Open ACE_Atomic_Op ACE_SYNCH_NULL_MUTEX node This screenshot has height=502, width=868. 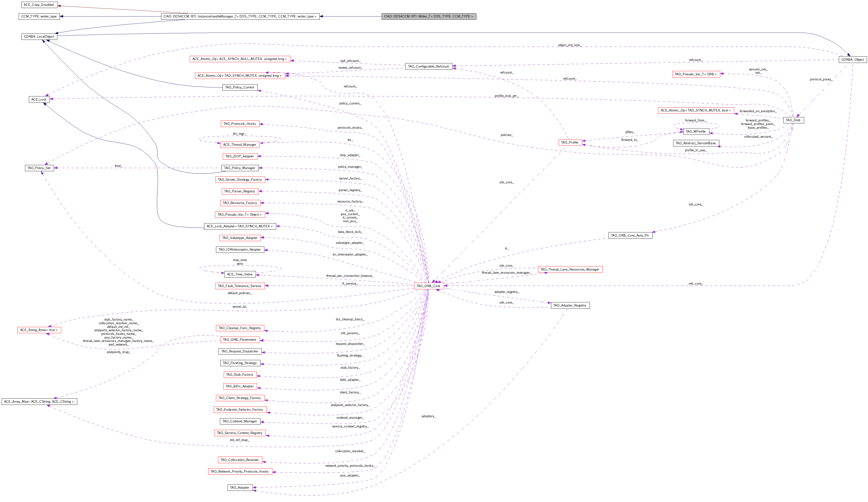click(240, 59)
